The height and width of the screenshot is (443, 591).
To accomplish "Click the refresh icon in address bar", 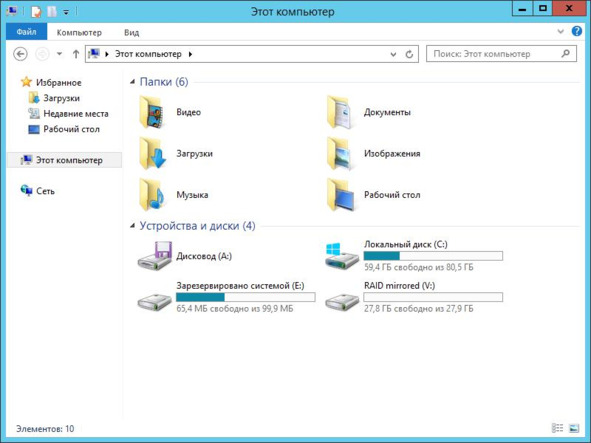I will pos(409,54).
